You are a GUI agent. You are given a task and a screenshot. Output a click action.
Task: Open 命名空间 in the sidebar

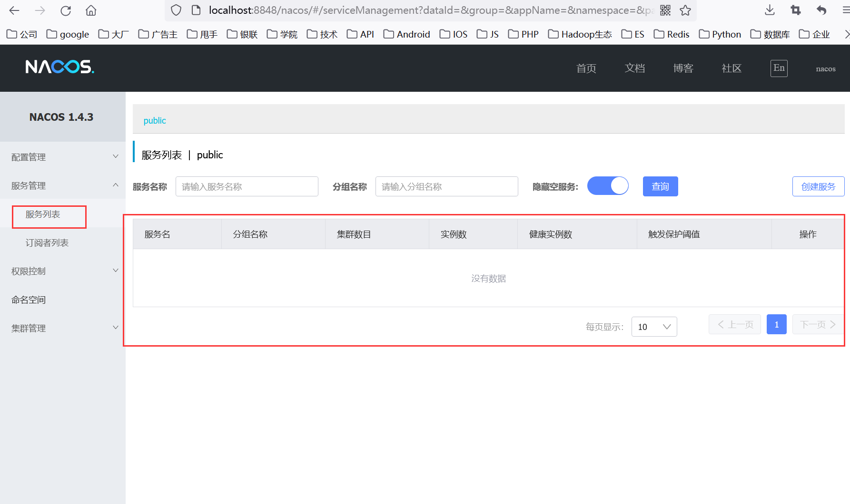coord(29,300)
